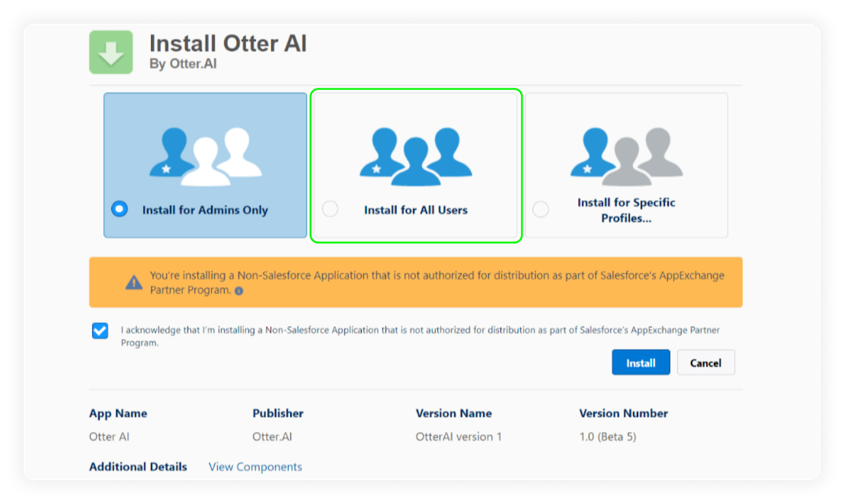
Task: Click the 1.0 (Beta 5) version value
Action: 608,436
